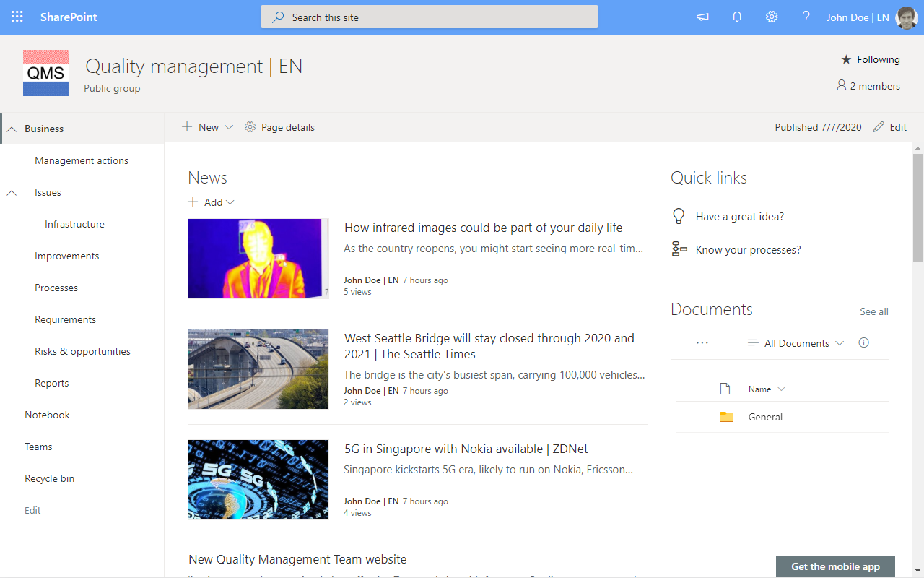Open the infrared images article headline

click(x=483, y=228)
